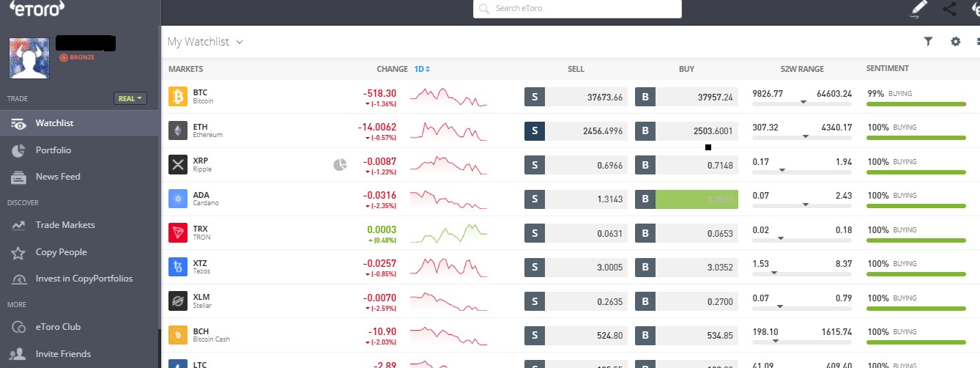Click the XLM change value -0.0070
Screen dimensions: 980x368
(x=379, y=297)
